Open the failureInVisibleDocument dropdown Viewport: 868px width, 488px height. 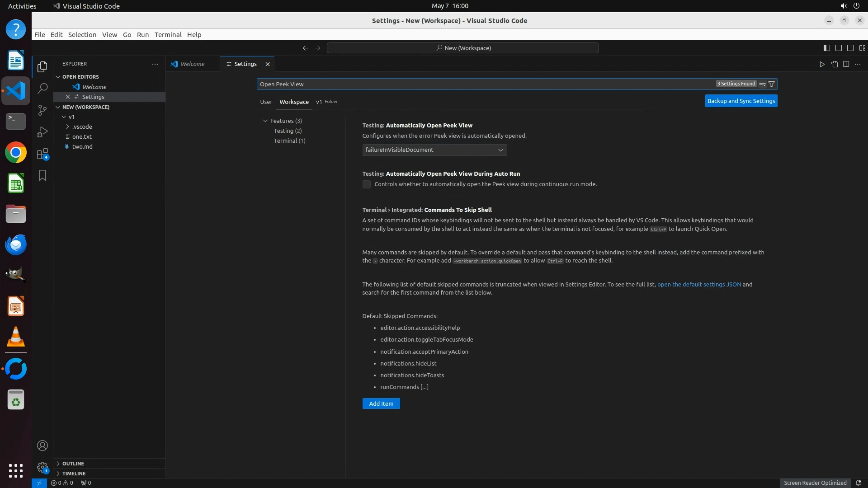(x=434, y=150)
